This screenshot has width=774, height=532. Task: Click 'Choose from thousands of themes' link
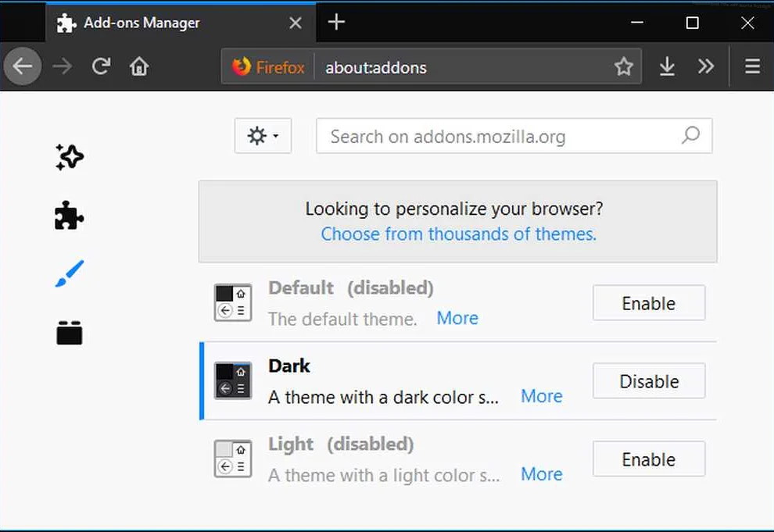[458, 234]
